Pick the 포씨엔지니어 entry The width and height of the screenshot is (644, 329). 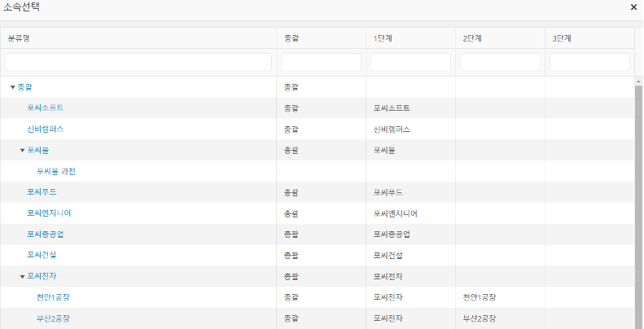[50, 213]
